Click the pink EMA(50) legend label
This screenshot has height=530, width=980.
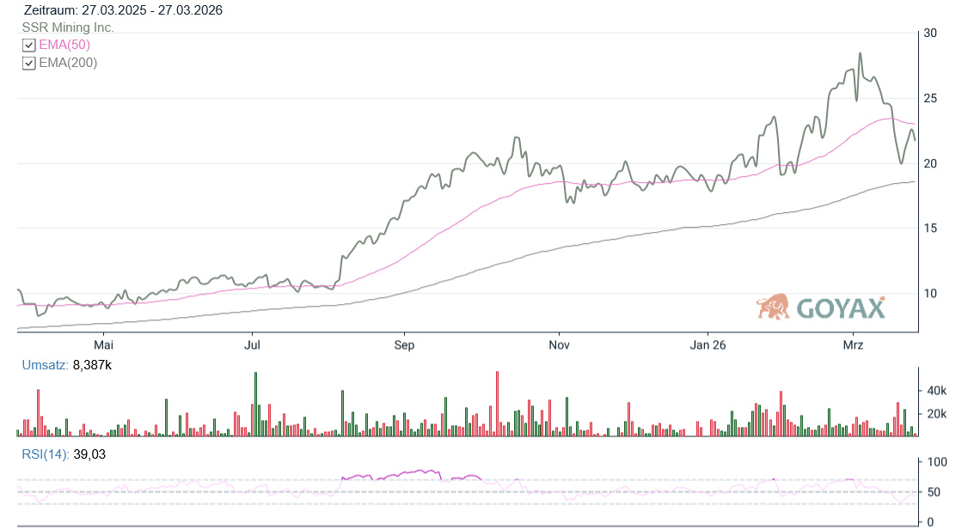point(64,46)
